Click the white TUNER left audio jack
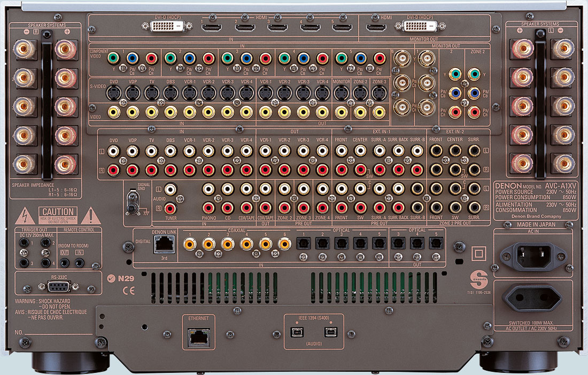 click(x=170, y=189)
